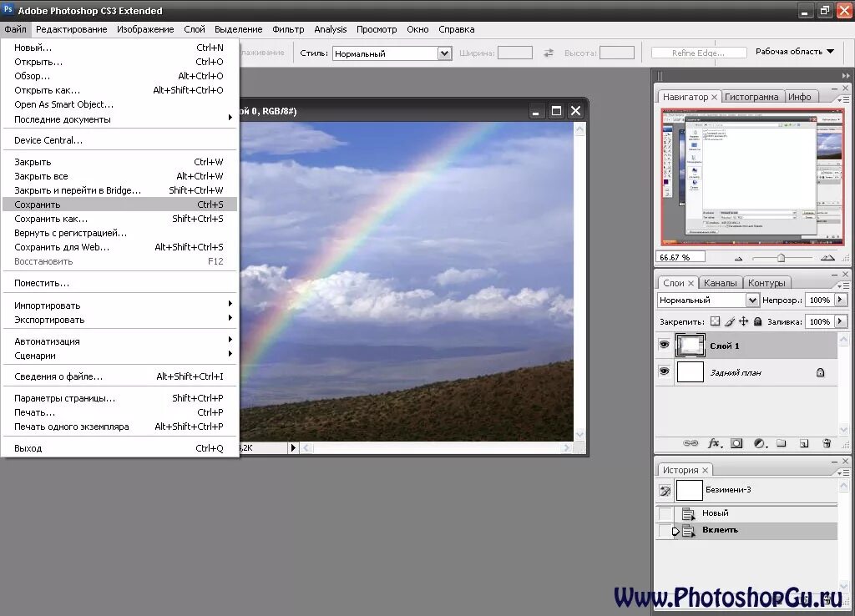
Task: Expand the Экспортировать submenu
Action: [230, 317]
